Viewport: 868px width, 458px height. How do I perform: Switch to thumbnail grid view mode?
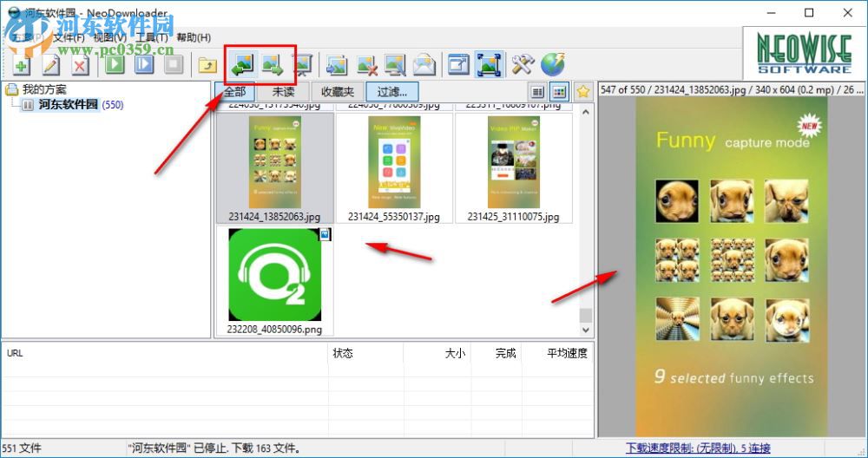[x=560, y=92]
